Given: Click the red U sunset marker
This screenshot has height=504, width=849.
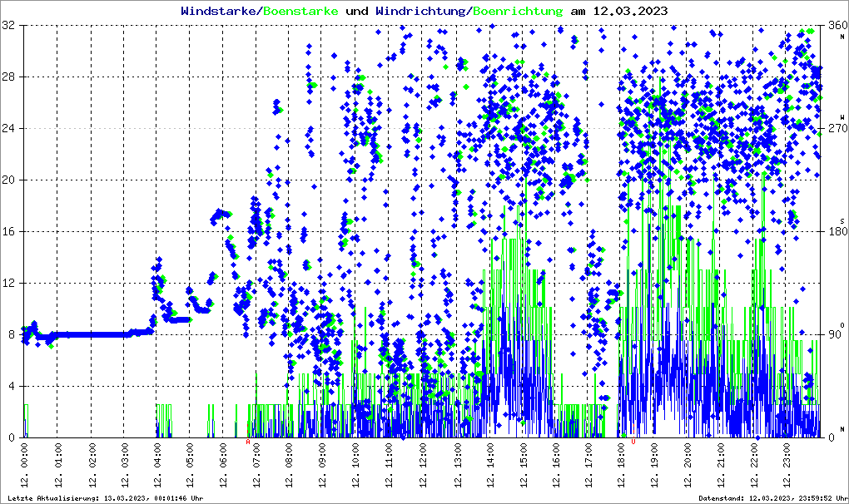Looking at the screenshot, I should (x=633, y=442).
